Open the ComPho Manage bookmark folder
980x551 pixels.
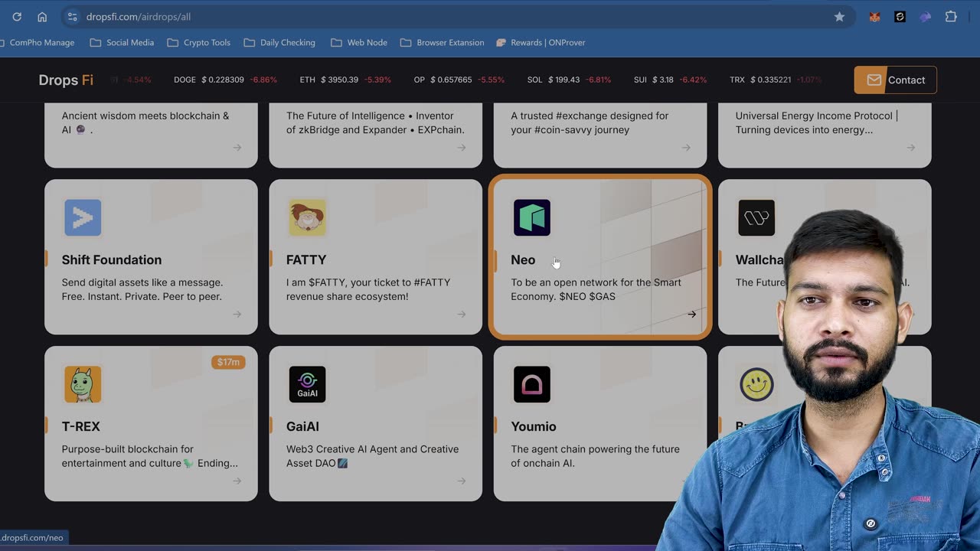[38, 43]
